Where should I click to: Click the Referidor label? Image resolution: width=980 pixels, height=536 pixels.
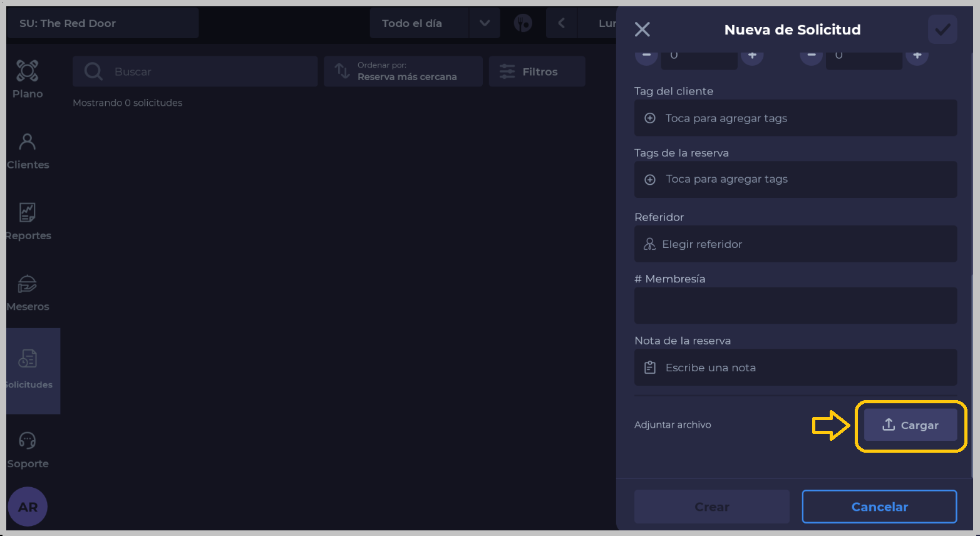coord(659,217)
